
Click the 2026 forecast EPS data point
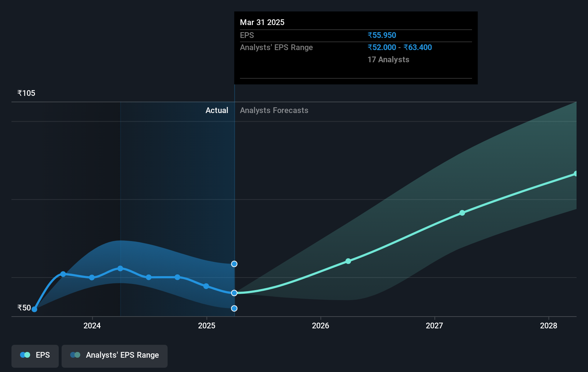348,261
